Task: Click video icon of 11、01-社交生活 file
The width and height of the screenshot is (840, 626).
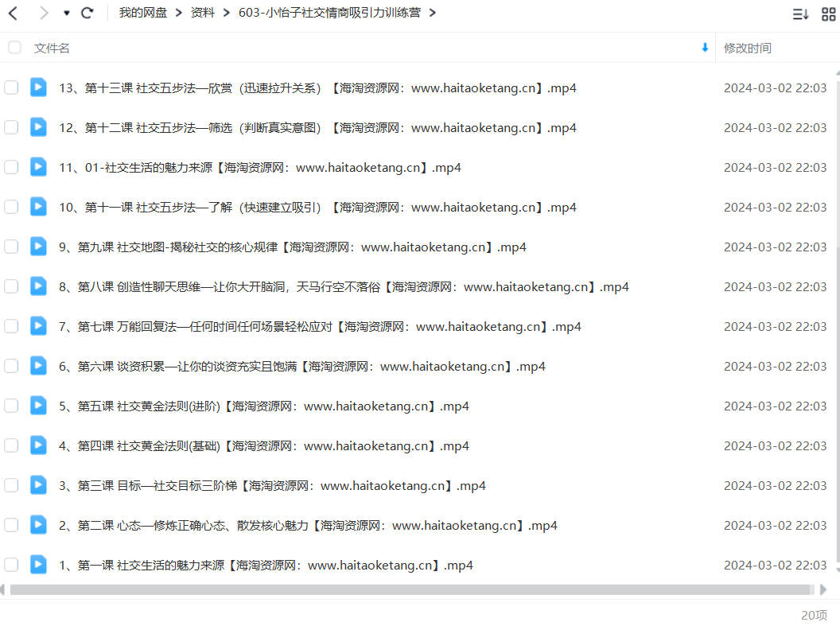Action: (x=38, y=167)
